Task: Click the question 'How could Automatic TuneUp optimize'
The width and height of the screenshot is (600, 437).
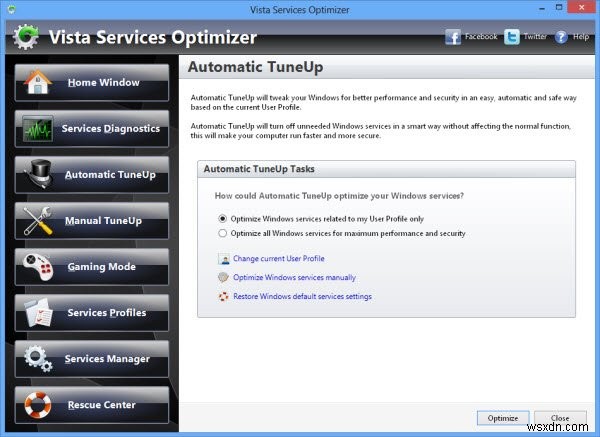Action: 339,196
